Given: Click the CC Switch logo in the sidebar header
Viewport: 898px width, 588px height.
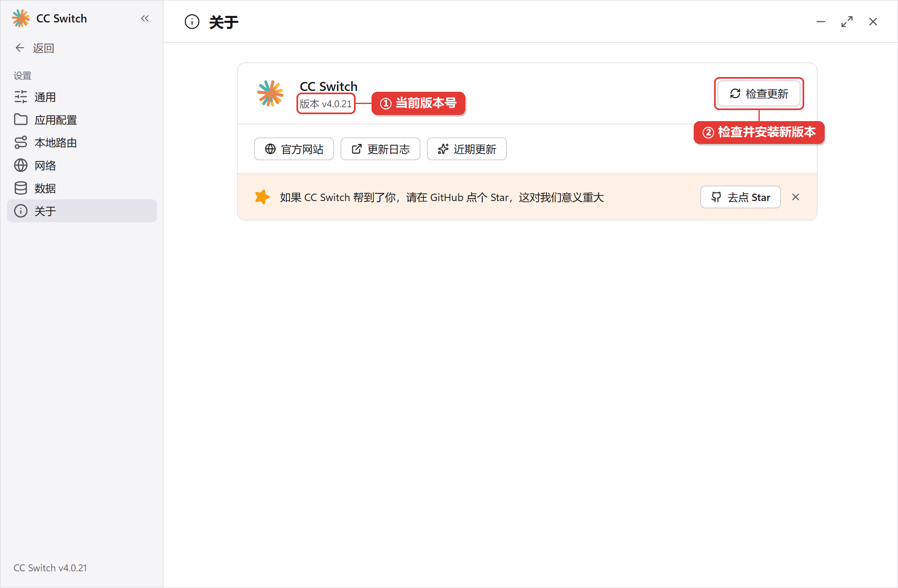Looking at the screenshot, I should pyautogui.click(x=21, y=18).
